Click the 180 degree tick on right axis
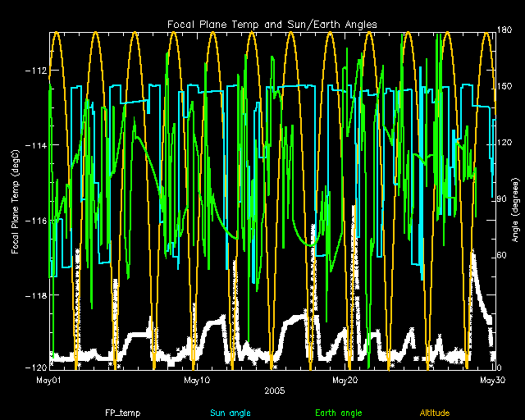The image size is (525, 420). pyautogui.click(x=506, y=31)
